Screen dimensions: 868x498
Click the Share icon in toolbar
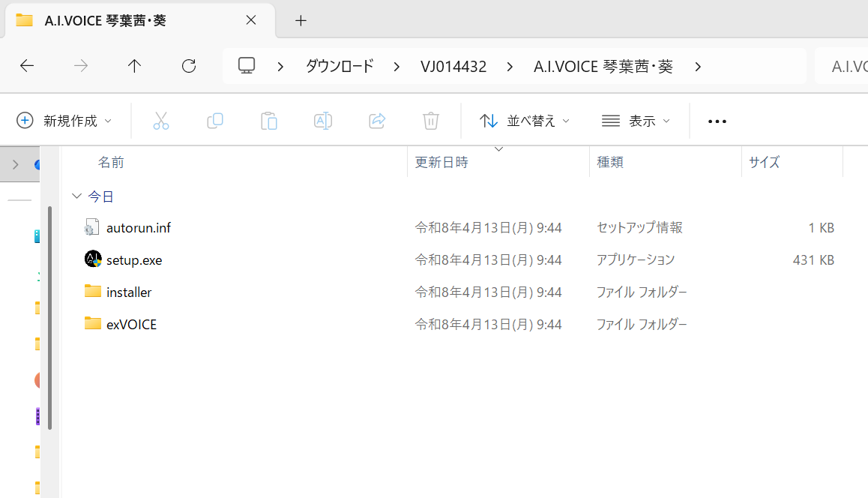tap(377, 121)
